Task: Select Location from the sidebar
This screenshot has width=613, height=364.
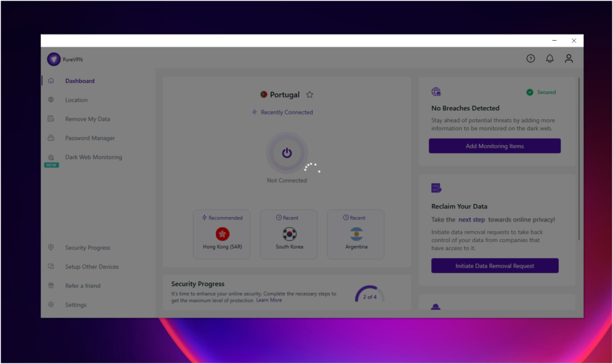Action: (76, 100)
